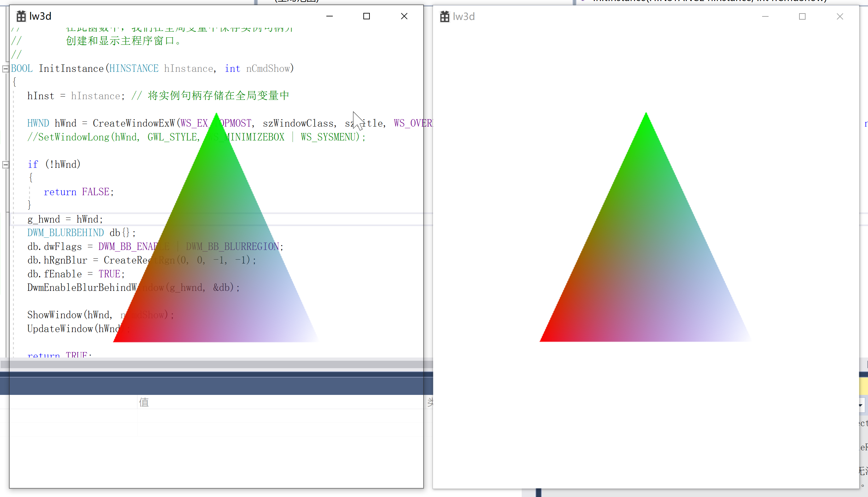868x497 pixels.
Task: Minimize the right lw3d window
Action: 765,16
